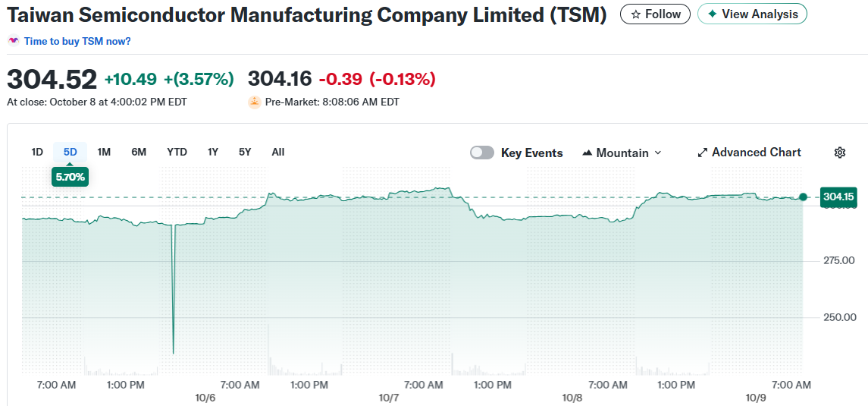Screen dimensions: 868x406
Task: Switch to the 6M range tab
Action: (139, 152)
